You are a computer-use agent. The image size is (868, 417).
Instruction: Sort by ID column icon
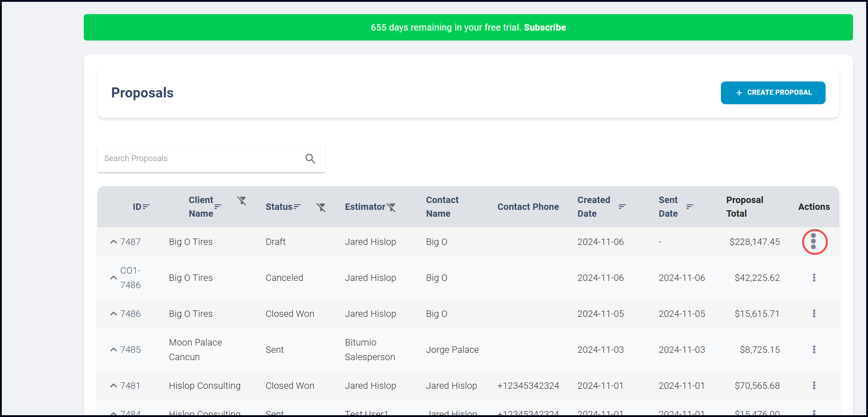coord(146,207)
